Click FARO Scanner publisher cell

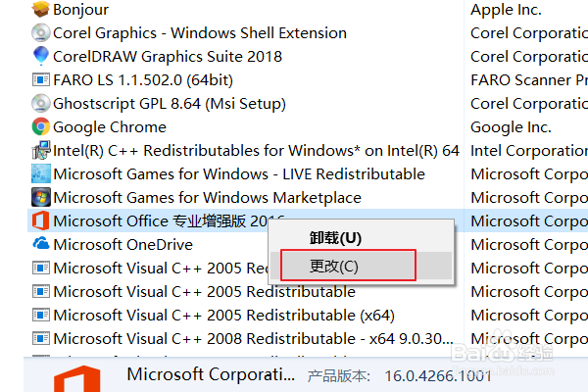coord(528,79)
